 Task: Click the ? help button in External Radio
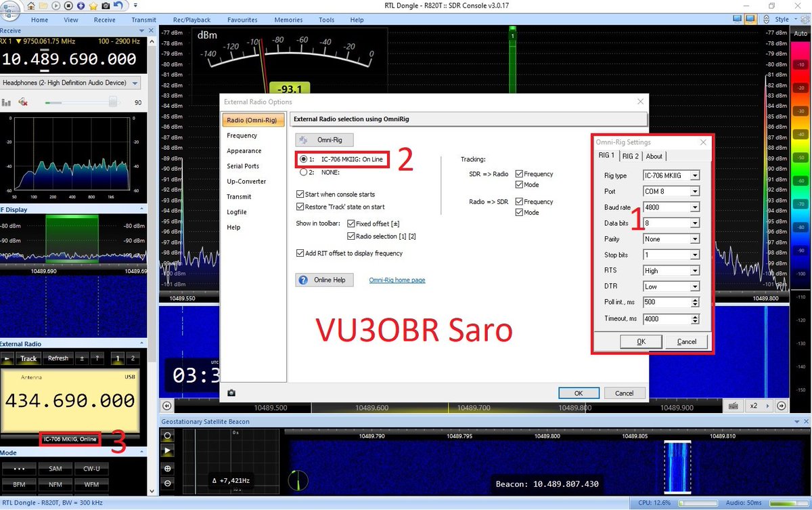(x=97, y=358)
